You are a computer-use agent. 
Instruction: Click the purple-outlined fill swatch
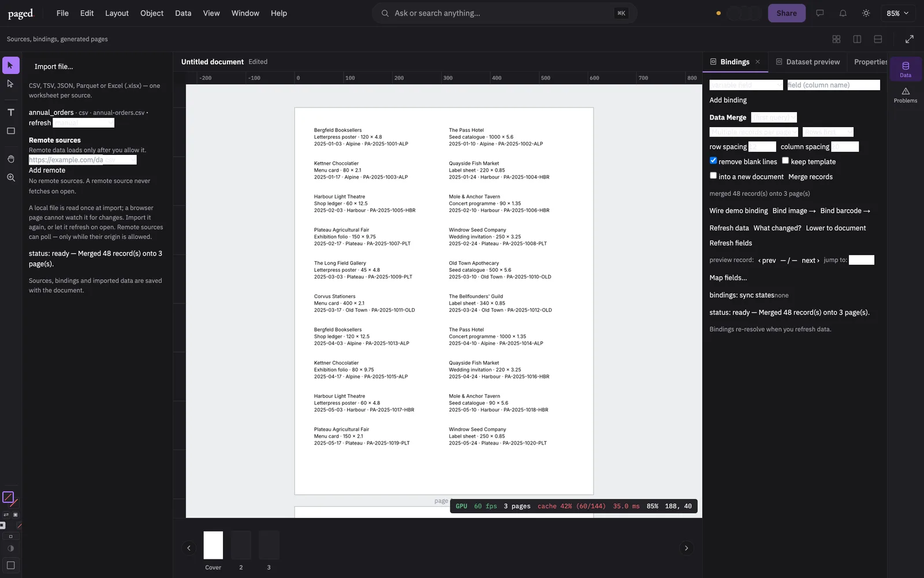coord(8,497)
